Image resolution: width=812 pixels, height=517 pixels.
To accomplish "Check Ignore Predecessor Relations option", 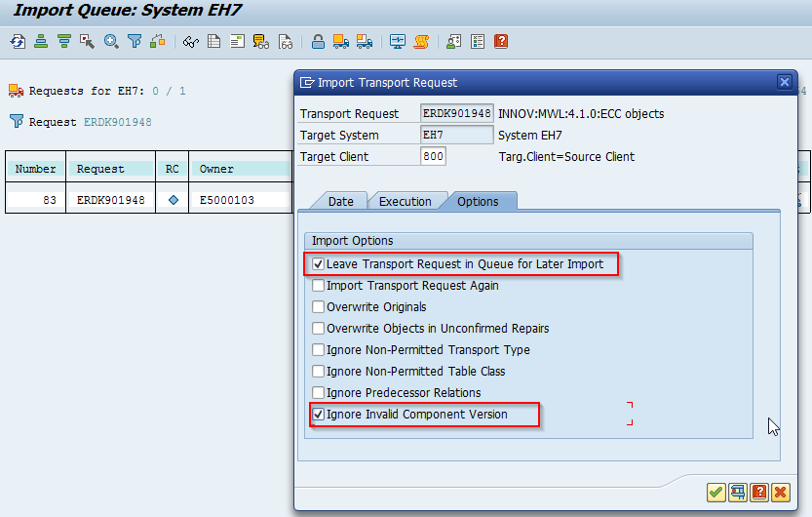I will click(319, 393).
